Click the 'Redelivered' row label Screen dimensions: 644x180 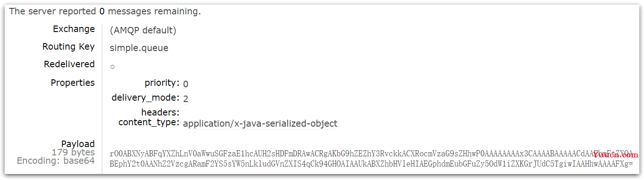point(69,64)
